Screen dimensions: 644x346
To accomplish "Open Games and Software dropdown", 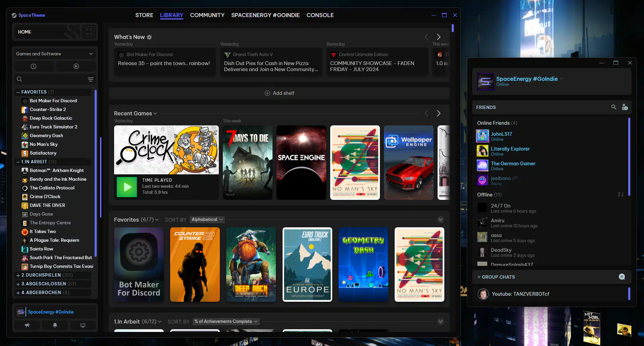I will click(x=55, y=54).
